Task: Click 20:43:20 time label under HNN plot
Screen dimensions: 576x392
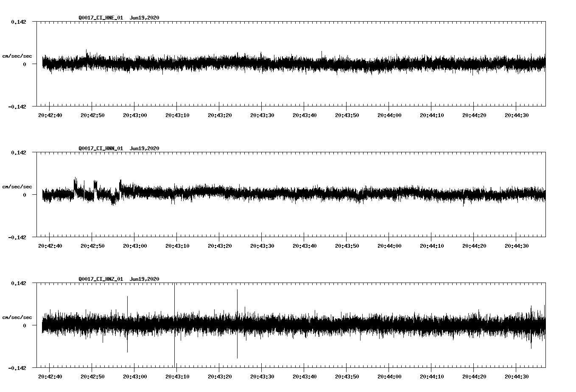Action: (x=220, y=246)
